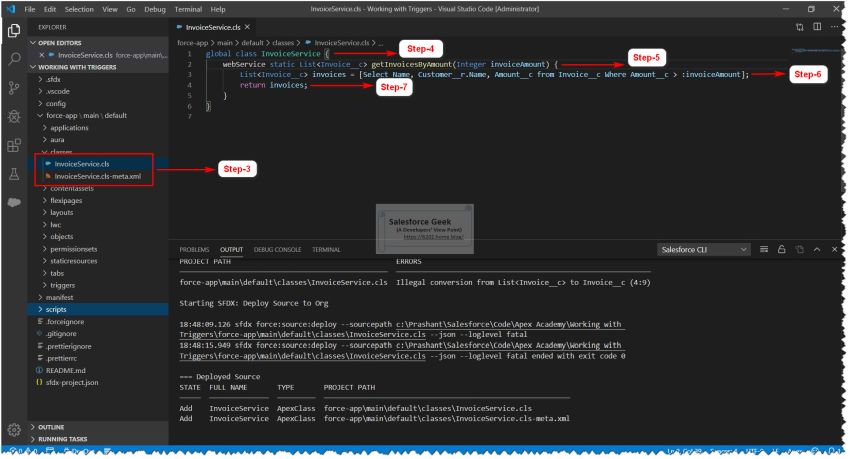This screenshot has width=850, height=459.
Task: Switch to the Terminal panel tab
Action: coord(326,249)
